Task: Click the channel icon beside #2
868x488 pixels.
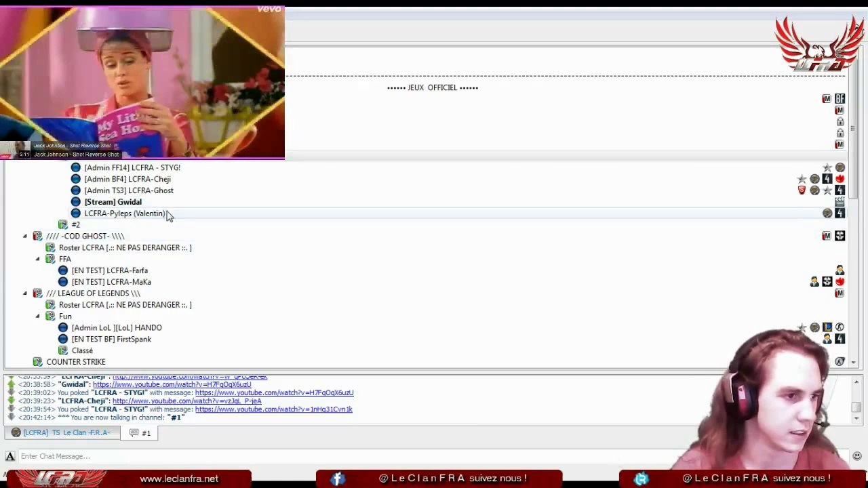Action: pyautogui.click(x=63, y=224)
